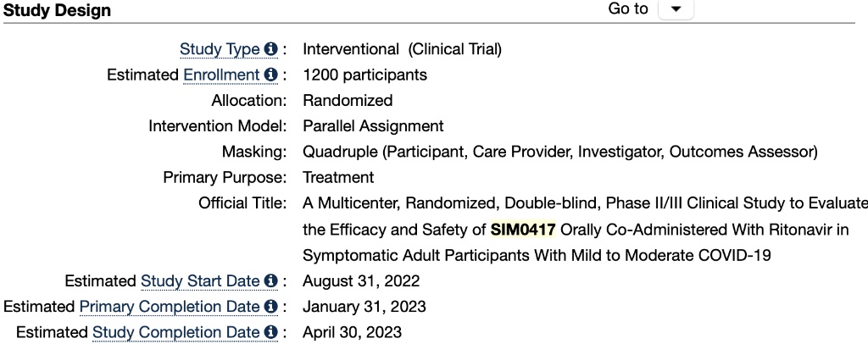
Task: Click the highlighted SIM0417 term
Action: click(516, 229)
